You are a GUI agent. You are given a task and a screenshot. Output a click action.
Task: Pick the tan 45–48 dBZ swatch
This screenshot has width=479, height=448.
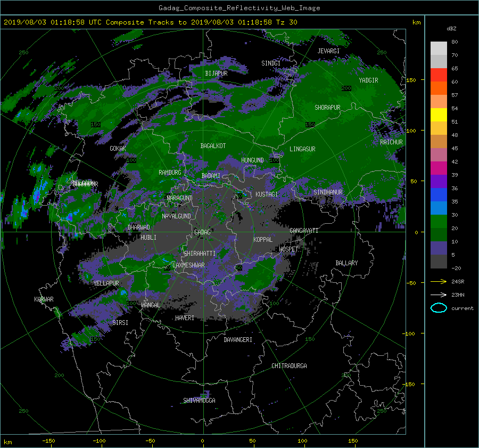coord(439,141)
